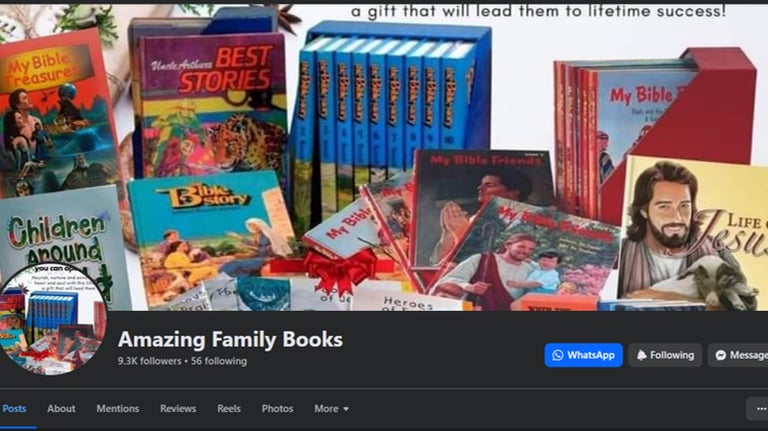
Task: Select the Posts tab
Action: [x=14, y=408]
